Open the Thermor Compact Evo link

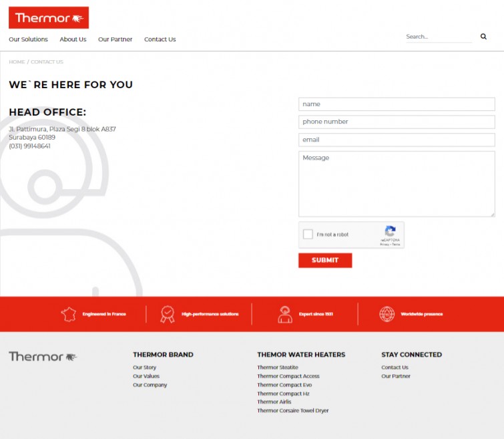pos(284,385)
